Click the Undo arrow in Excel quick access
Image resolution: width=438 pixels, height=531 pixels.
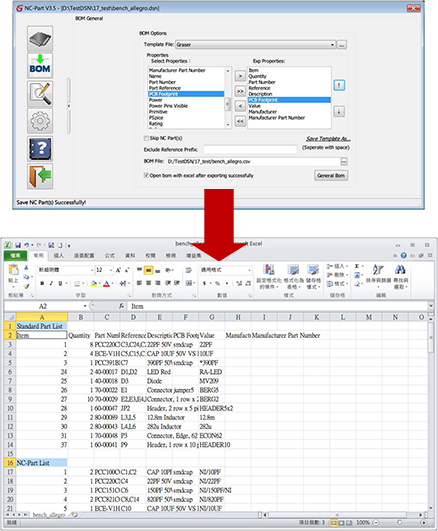pos(26,245)
